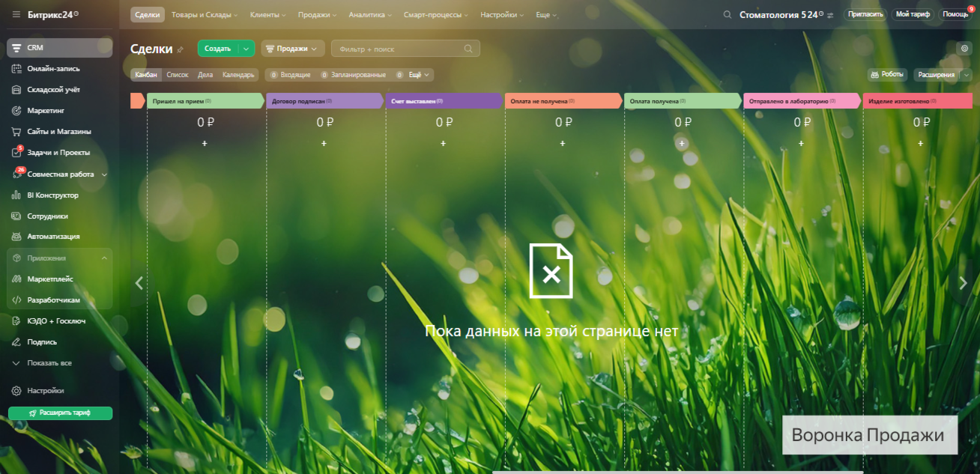Switch to Дела view
The height and width of the screenshot is (474, 980).
205,75
